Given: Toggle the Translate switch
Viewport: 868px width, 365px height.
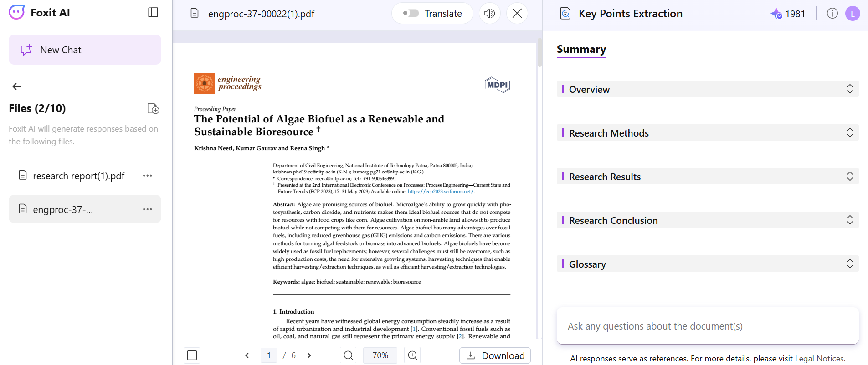Looking at the screenshot, I should [411, 13].
